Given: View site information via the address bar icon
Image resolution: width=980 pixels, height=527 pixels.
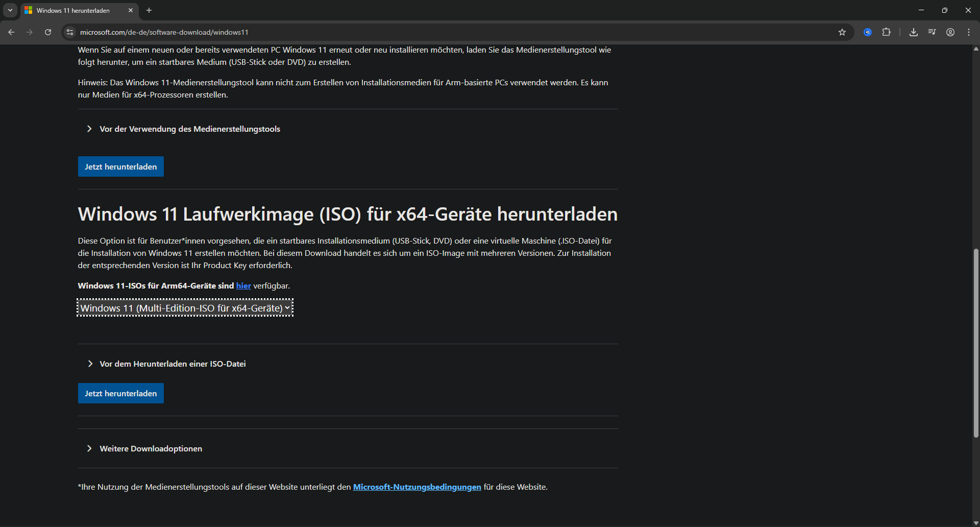Looking at the screenshot, I should pos(69,32).
